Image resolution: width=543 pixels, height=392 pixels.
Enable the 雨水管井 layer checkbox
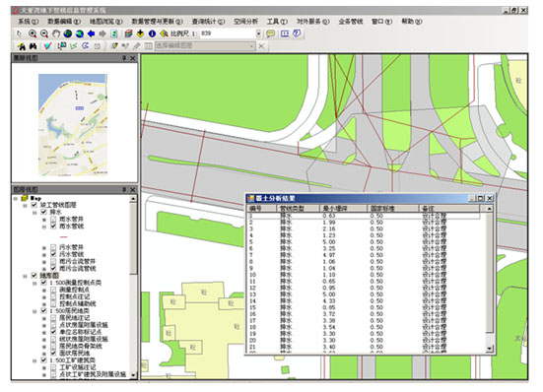pyautogui.click(x=53, y=219)
